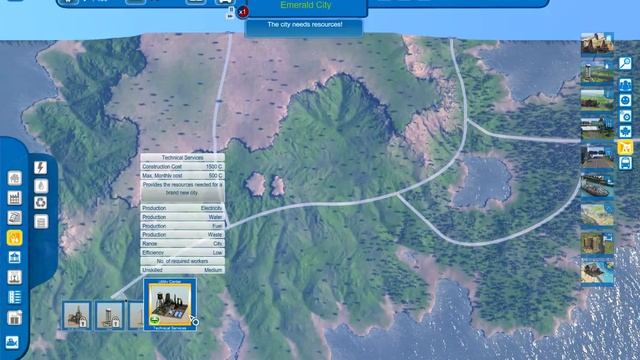Screen dimensions: 640x360
Task: Click 'The city needs resources!' notification
Action: (304, 25)
